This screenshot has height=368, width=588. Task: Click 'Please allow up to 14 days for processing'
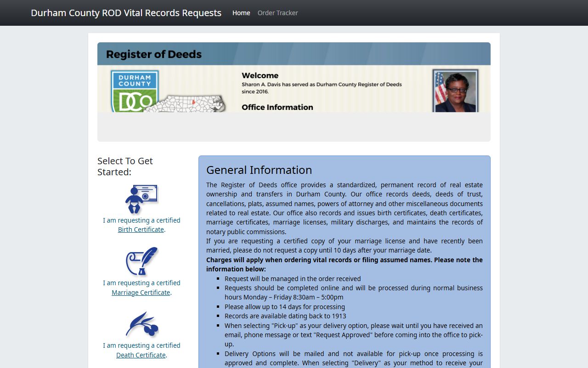[285, 307]
